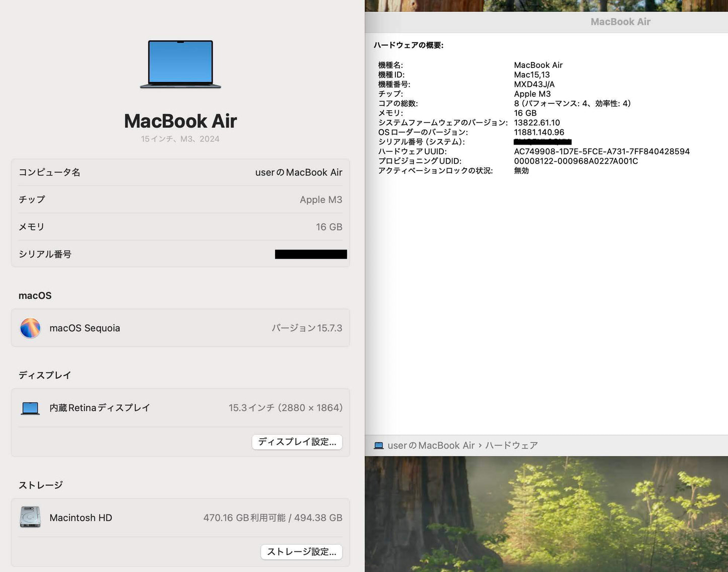The image size is (728, 572).
Task: Click the 機種番号 value MXD43J/A
Action: click(x=535, y=84)
